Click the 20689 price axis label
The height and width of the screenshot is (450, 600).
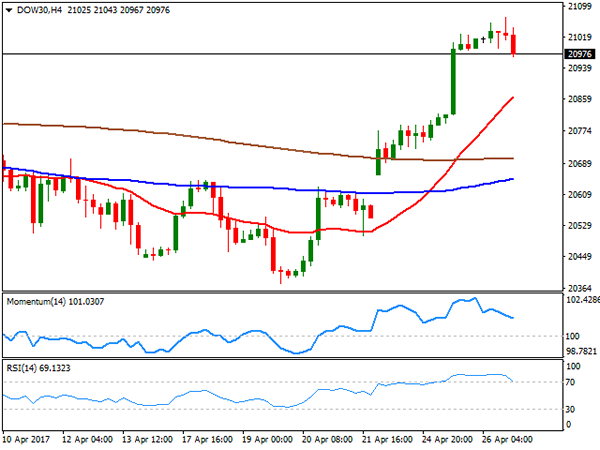(x=580, y=164)
